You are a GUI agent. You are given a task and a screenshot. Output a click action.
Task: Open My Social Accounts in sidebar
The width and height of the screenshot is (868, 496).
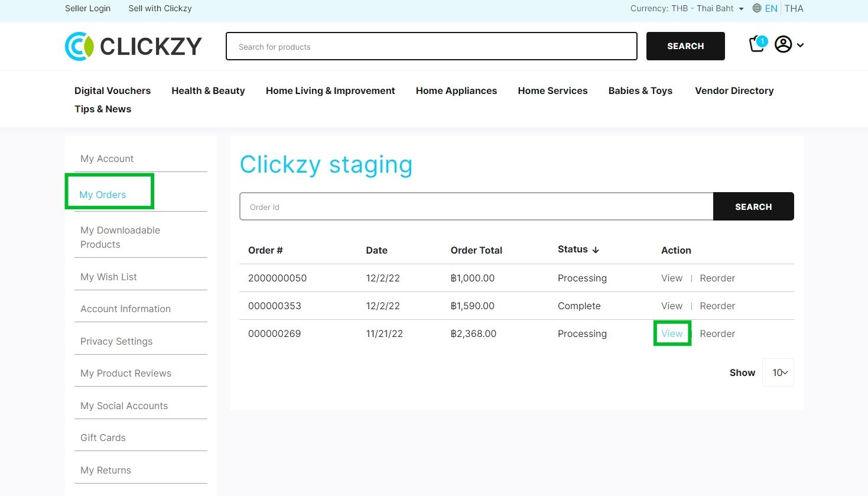click(x=124, y=406)
